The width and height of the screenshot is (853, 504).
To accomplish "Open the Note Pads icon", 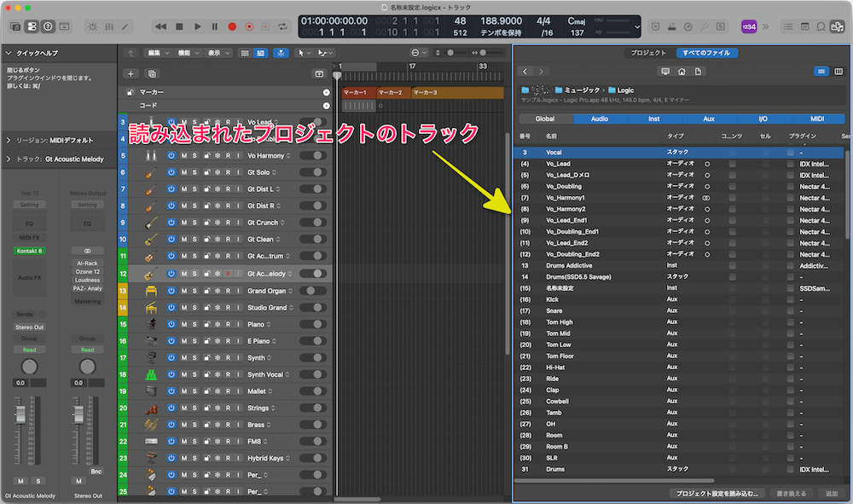I will pyautogui.click(x=804, y=26).
